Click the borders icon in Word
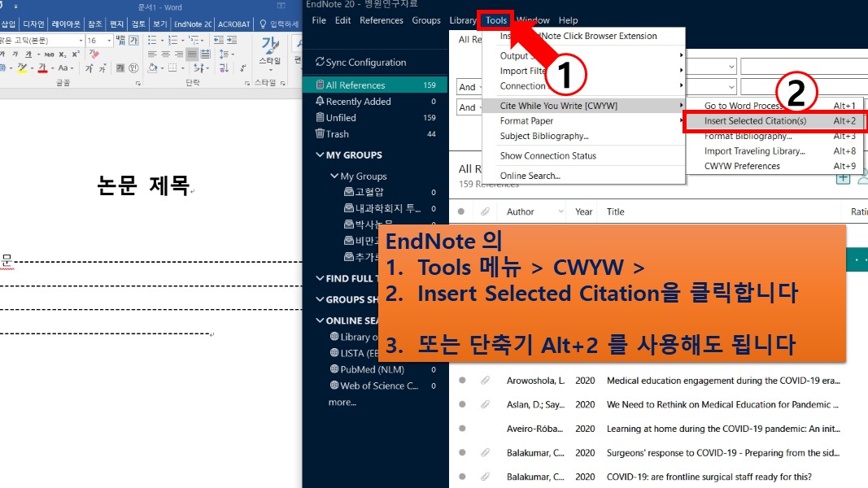This screenshot has height=488, width=868. click(x=172, y=68)
